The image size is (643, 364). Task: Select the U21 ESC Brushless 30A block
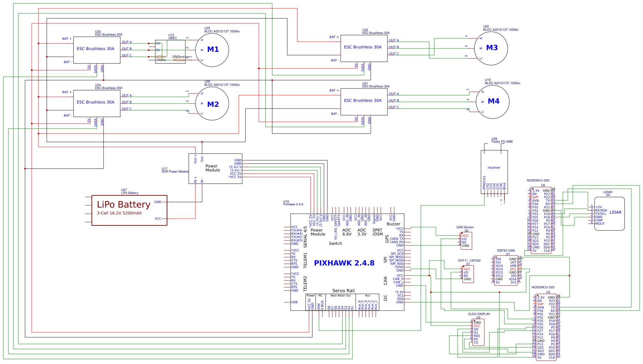[x=364, y=102]
